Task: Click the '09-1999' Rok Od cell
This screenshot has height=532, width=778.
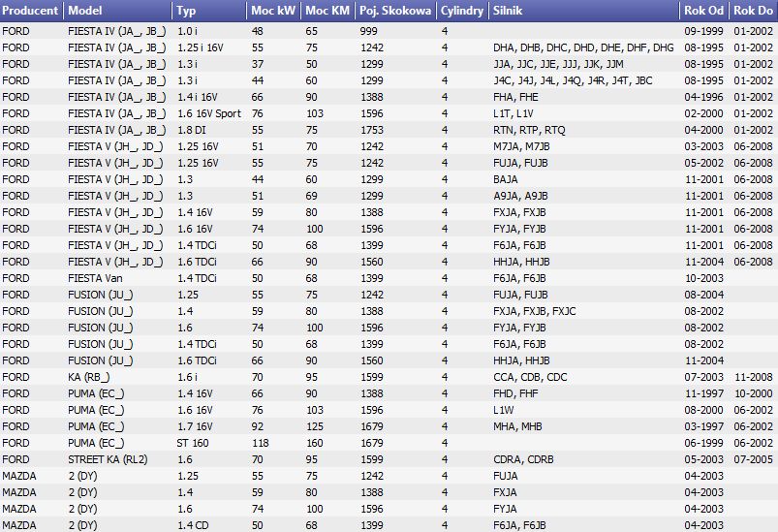Action: [x=704, y=31]
